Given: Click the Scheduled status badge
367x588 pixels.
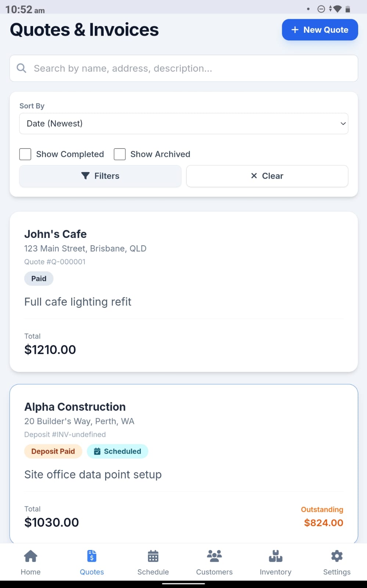Looking at the screenshot, I should [118, 451].
